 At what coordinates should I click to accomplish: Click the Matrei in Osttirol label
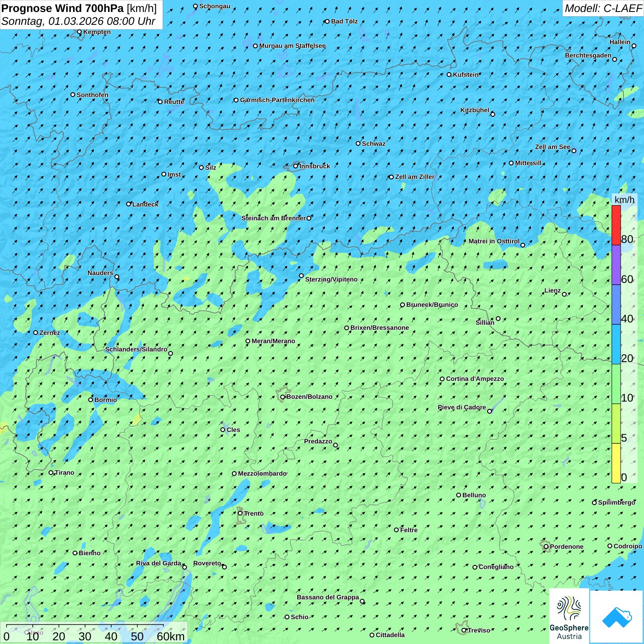point(494,241)
